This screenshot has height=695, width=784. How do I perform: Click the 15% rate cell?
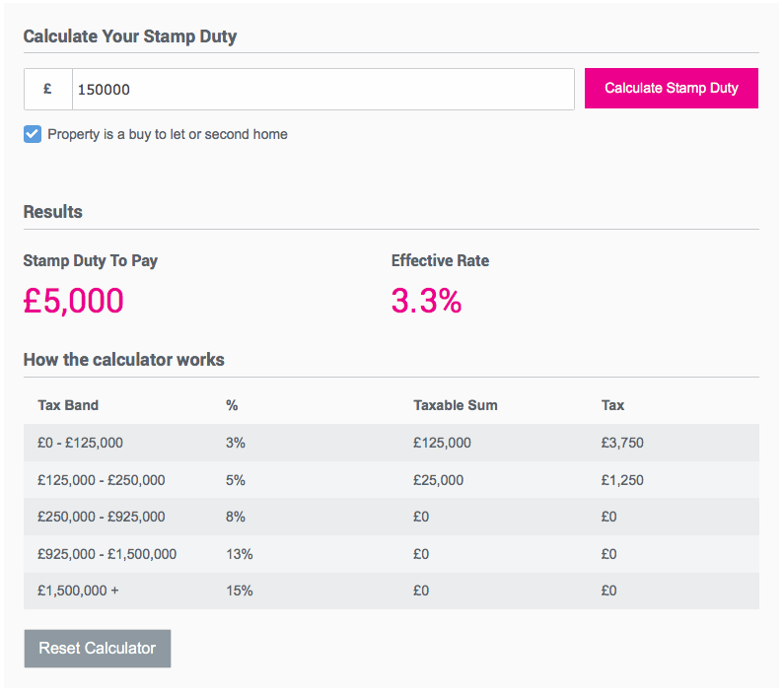click(x=239, y=591)
